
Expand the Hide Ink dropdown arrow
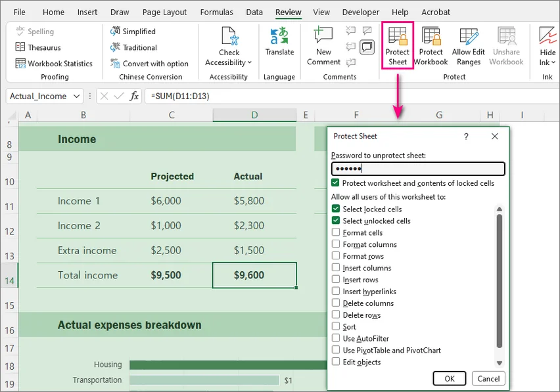click(x=553, y=63)
